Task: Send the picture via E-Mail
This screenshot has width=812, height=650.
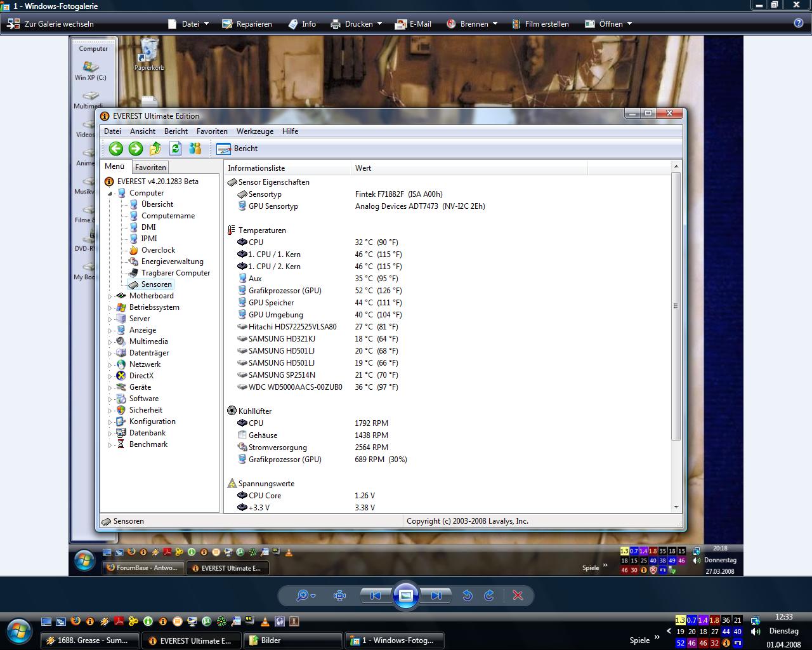Action: pos(413,24)
